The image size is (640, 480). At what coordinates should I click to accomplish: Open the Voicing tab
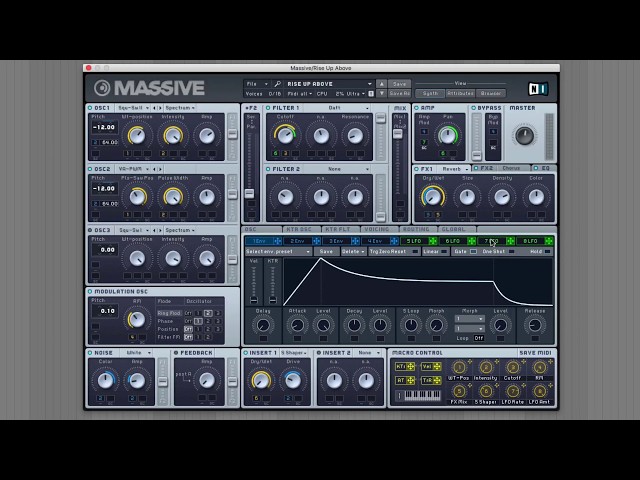coord(377,229)
